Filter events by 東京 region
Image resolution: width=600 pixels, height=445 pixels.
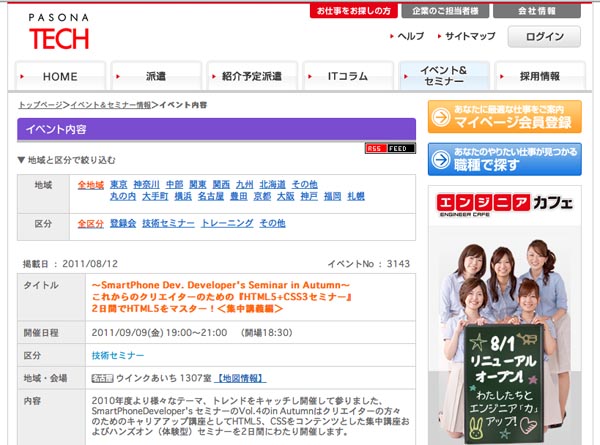(x=119, y=185)
